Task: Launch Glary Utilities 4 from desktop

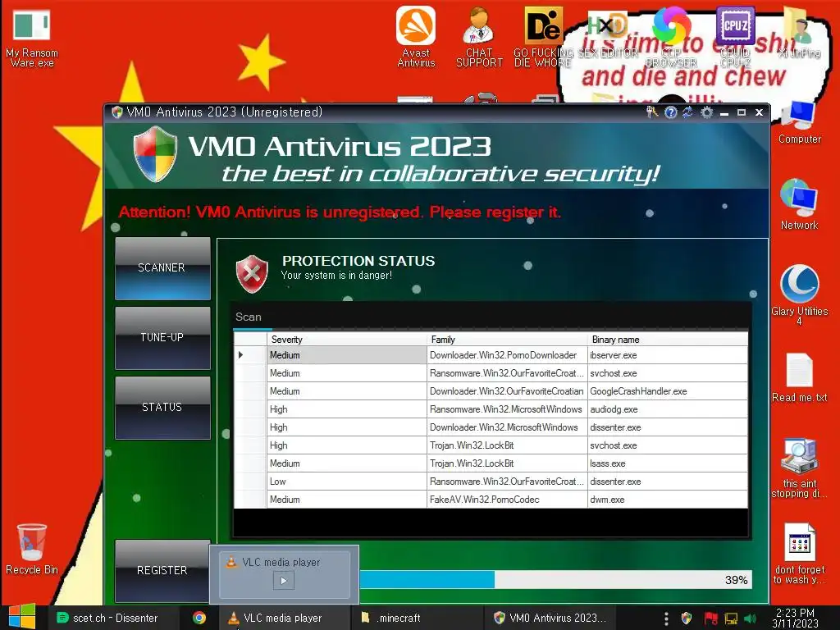Action: point(799,294)
